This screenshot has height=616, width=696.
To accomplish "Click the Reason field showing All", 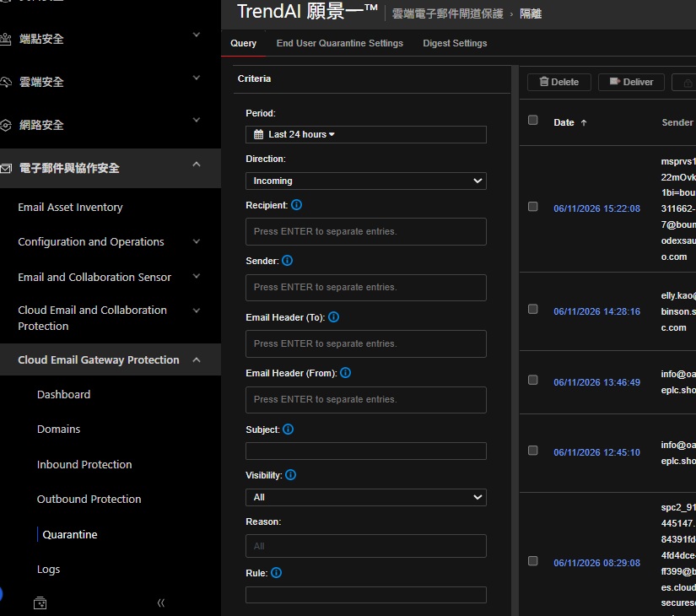I will point(366,546).
